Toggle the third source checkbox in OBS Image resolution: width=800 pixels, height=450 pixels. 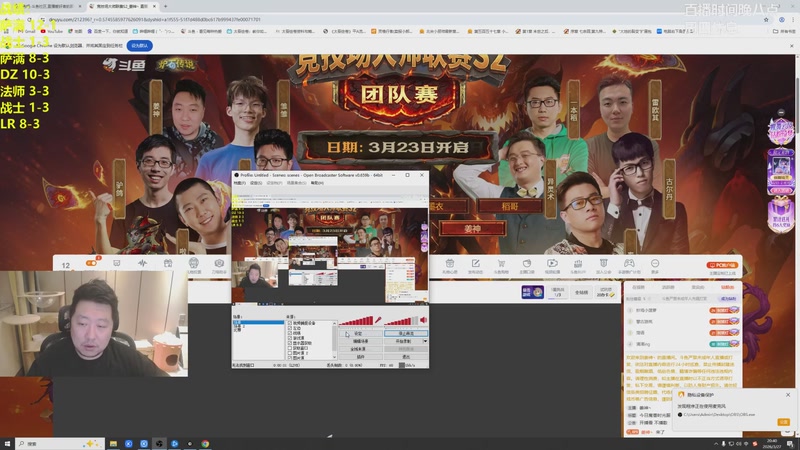(x=290, y=333)
